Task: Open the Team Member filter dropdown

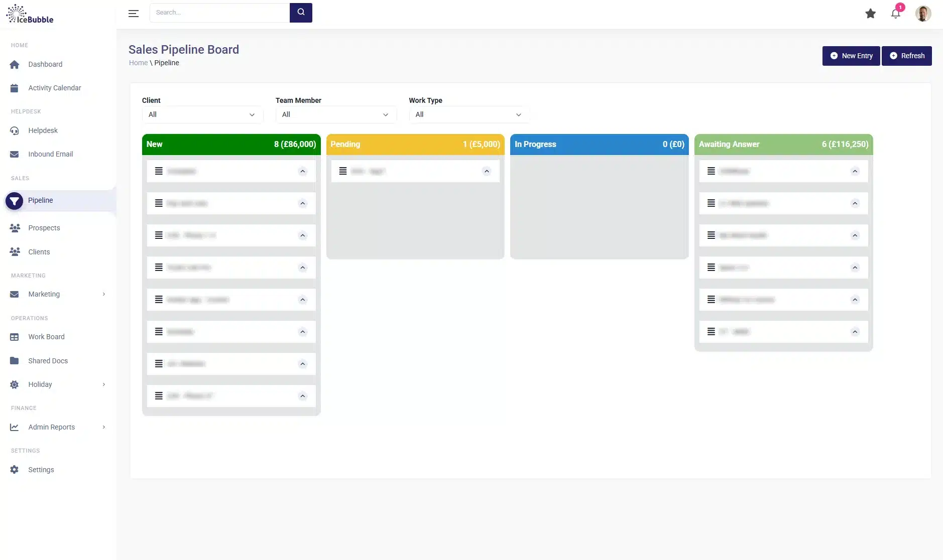Action: coord(335,114)
